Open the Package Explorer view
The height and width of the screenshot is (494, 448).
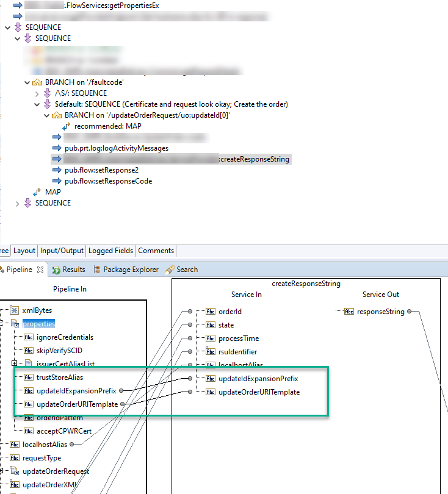point(131,270)
